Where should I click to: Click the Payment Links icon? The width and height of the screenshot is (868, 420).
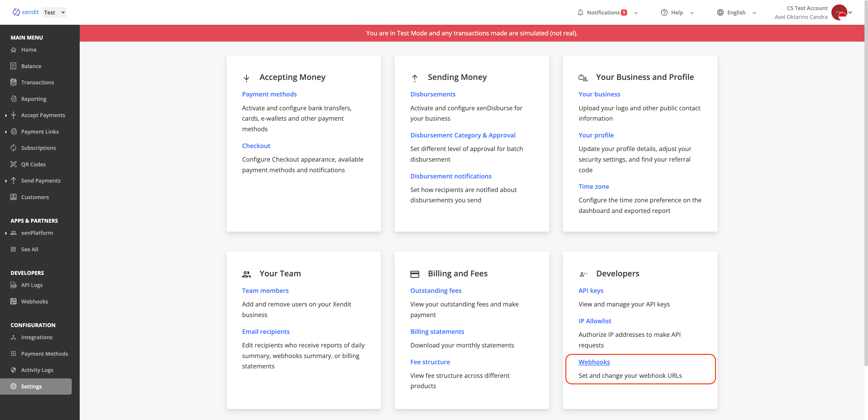14,132
